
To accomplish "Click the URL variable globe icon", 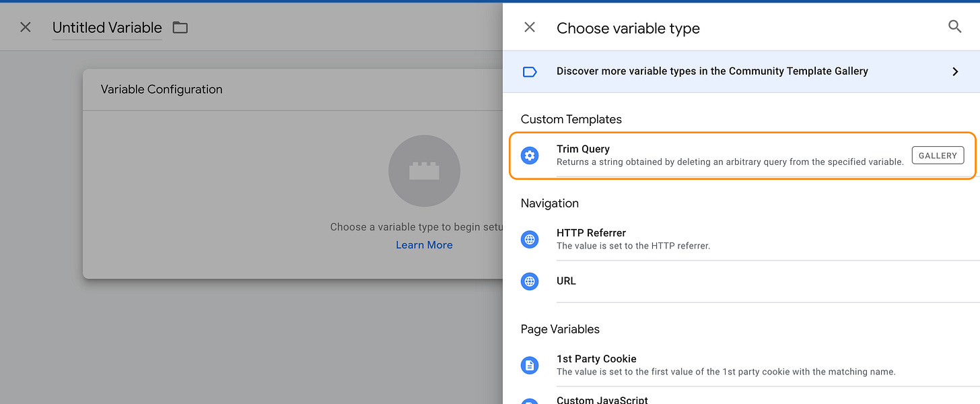I will [x=530, y=281].
